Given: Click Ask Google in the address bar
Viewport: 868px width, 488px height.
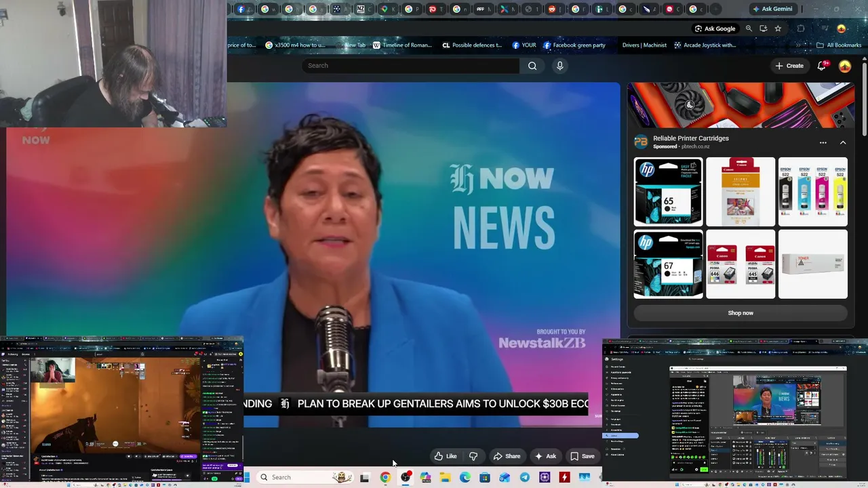Looking at the screenshot, I should pos(715,28).
